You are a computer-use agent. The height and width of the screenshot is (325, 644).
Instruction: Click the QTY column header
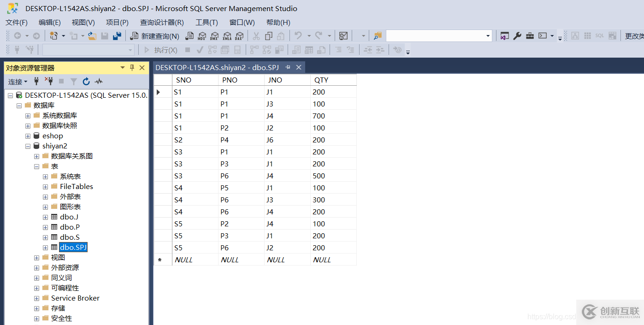(x=334, y=80)
